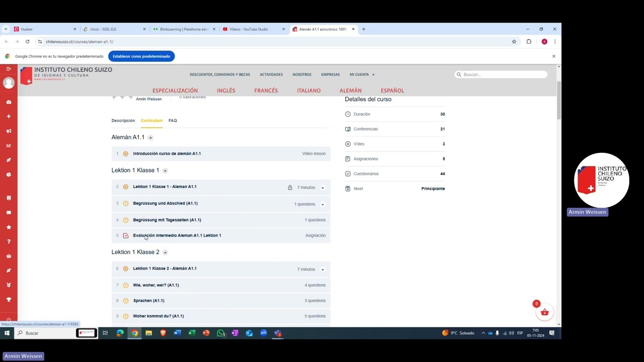
Task: Click the site Buscar search field
Action: pyautogui.click(x=501, y=74)
